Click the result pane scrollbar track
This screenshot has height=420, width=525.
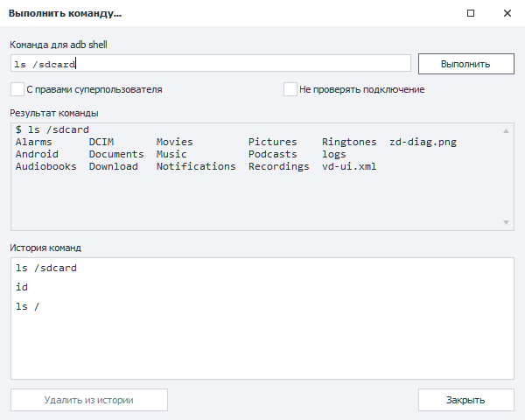click(x=506, y=177)
